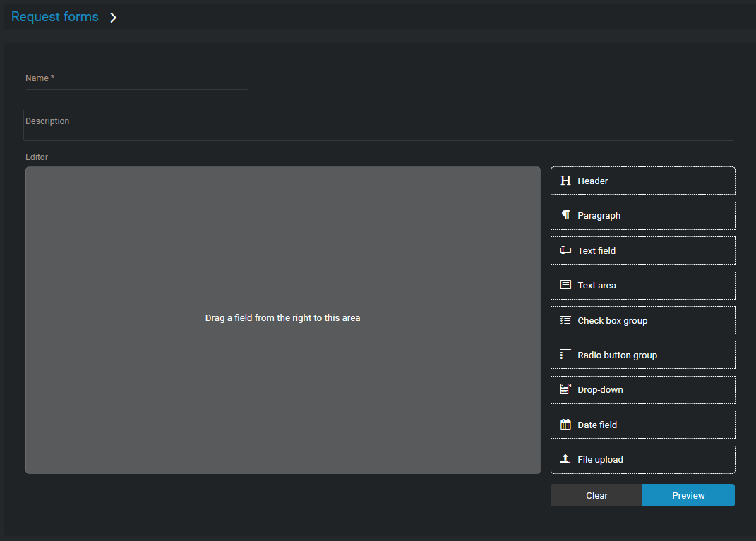Open the Request forms breadcrumb link

point(55,17)
